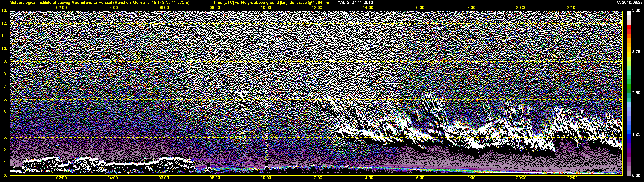Select the 7. km height axis label
The width and height of the screenshot is (644, 182).
pyautogui.click(x=5, y=87)
